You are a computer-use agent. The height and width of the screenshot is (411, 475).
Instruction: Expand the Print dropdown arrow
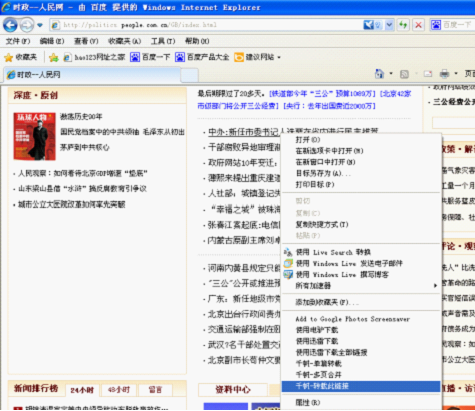pyautogui.click(x=456, y=74)
